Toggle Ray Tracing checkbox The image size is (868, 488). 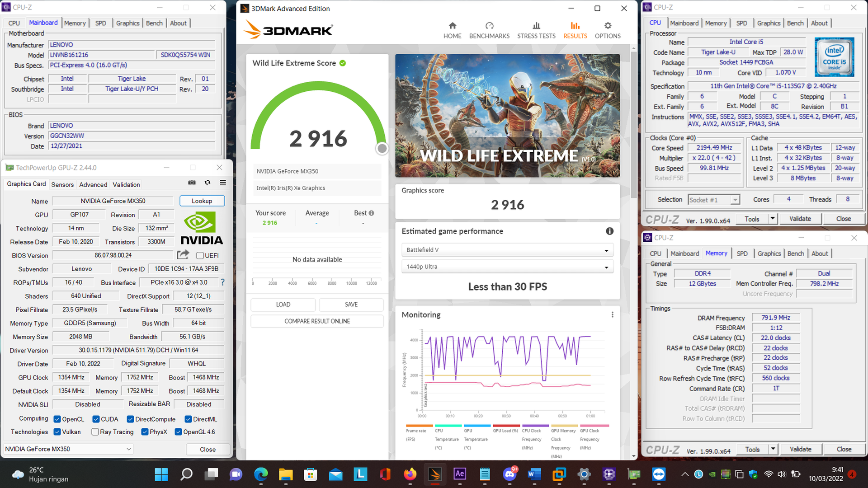[95, 432]
